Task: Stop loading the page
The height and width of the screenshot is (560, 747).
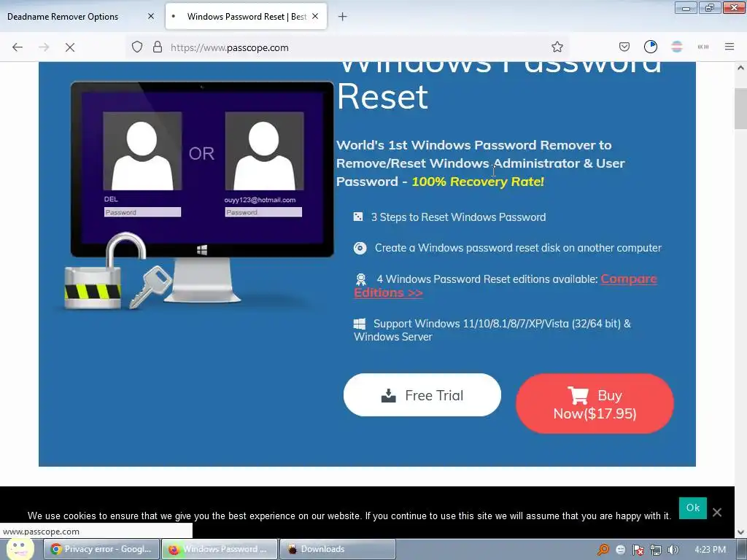Action: click(70, 47)
